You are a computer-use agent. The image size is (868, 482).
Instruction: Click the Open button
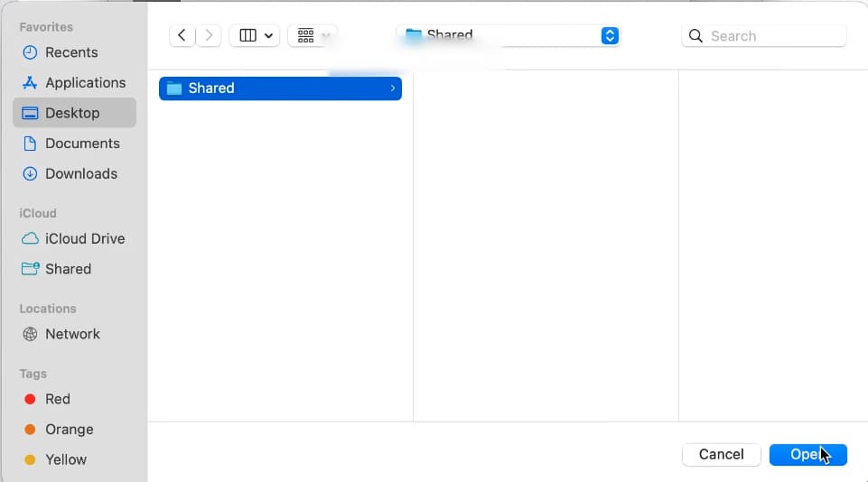[807, 454]
